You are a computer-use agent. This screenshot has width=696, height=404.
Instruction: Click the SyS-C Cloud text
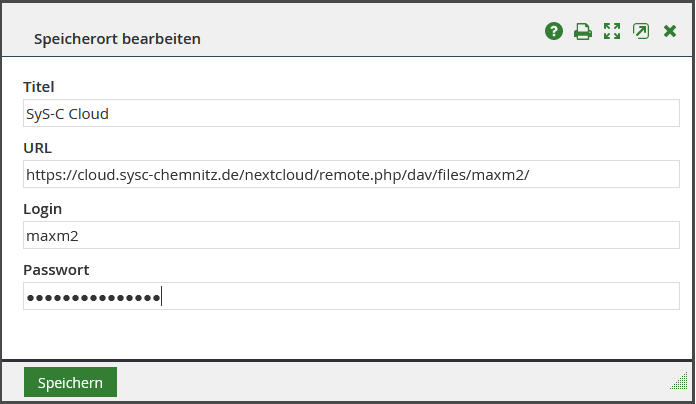[x=67, y=114]
